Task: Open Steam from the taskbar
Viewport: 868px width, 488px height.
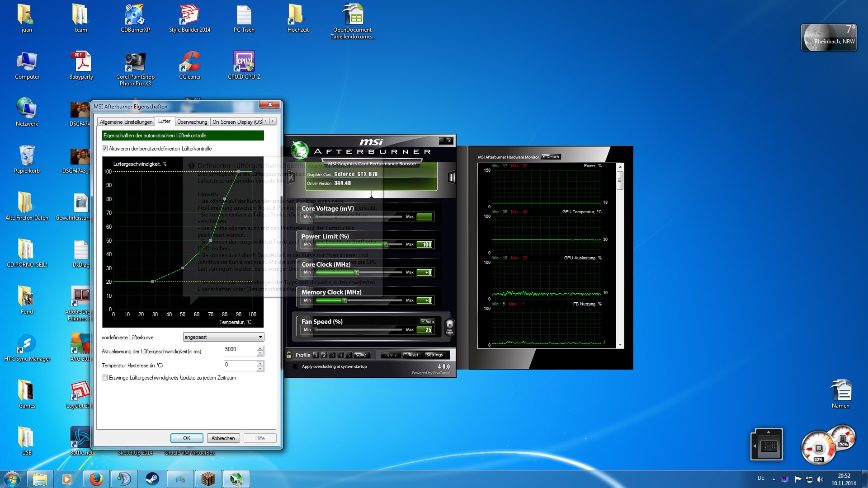Action: click(x=152, y=479)
